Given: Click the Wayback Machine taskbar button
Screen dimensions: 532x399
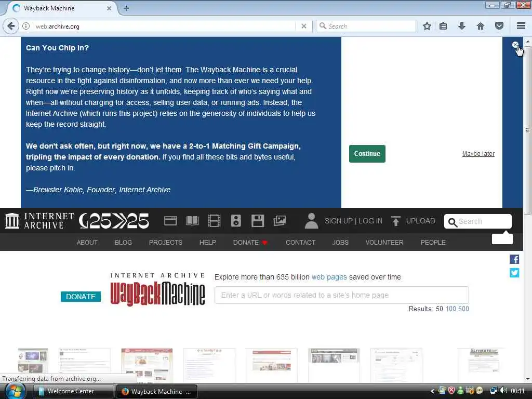Looking at the screenshot, I should pyautogui.click(x=157, y=391).
